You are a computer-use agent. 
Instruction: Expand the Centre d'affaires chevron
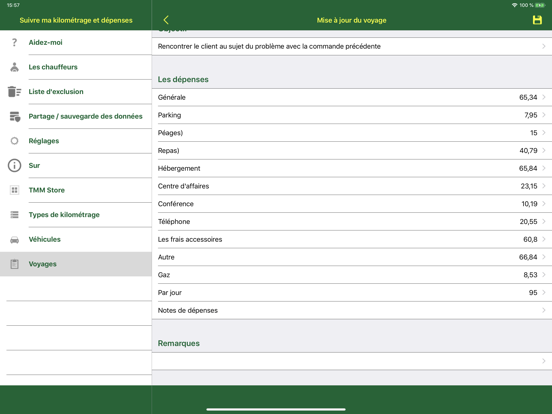coord(544,186)
